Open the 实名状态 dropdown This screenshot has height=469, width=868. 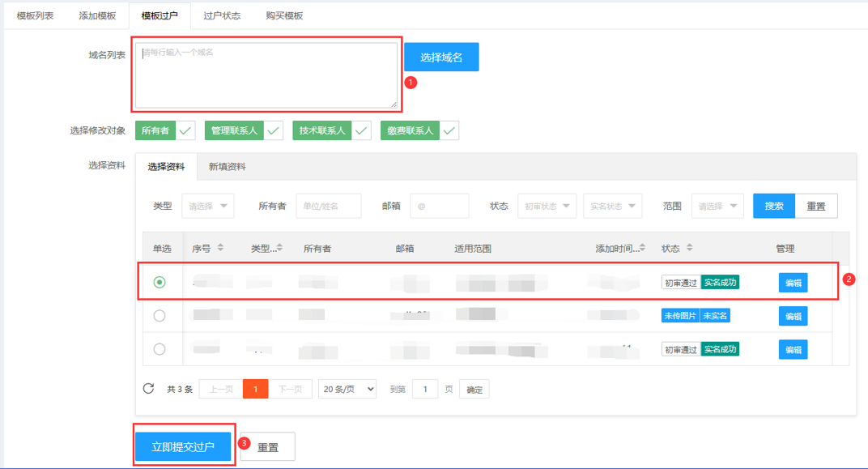coord(613,206)
